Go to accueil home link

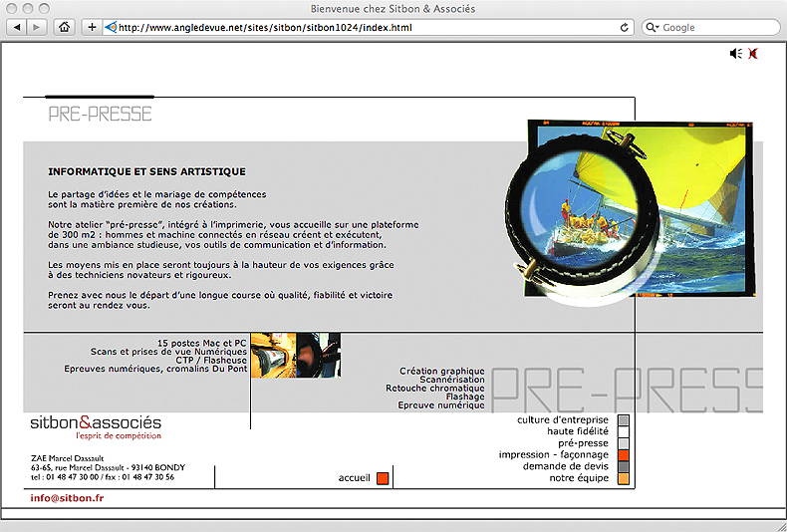pyautogui.click(x=354, y=478)
